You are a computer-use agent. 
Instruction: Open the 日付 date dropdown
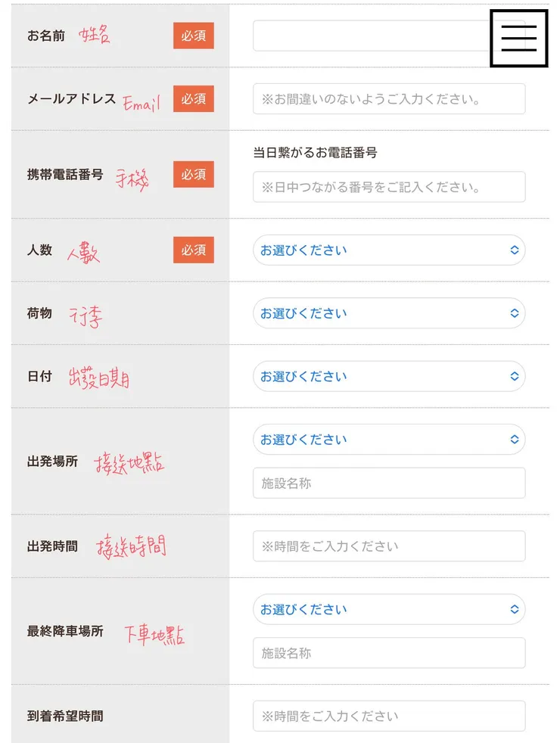389,376
